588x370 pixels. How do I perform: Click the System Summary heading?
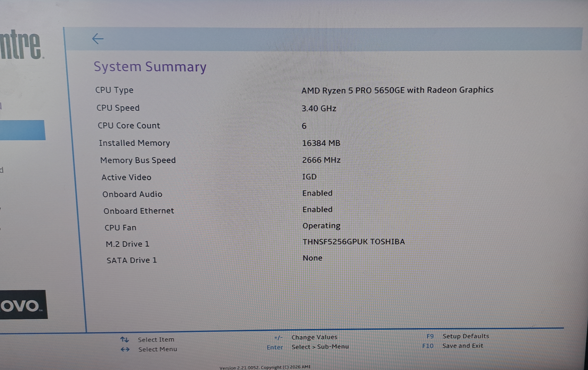point(150,67)
